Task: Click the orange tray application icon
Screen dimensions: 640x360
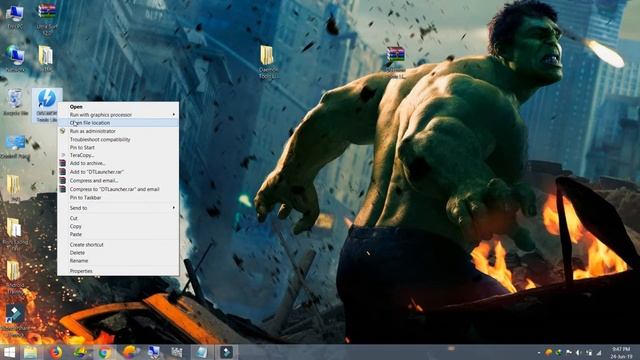Action: pyautogui.click(x=549, y=352)
